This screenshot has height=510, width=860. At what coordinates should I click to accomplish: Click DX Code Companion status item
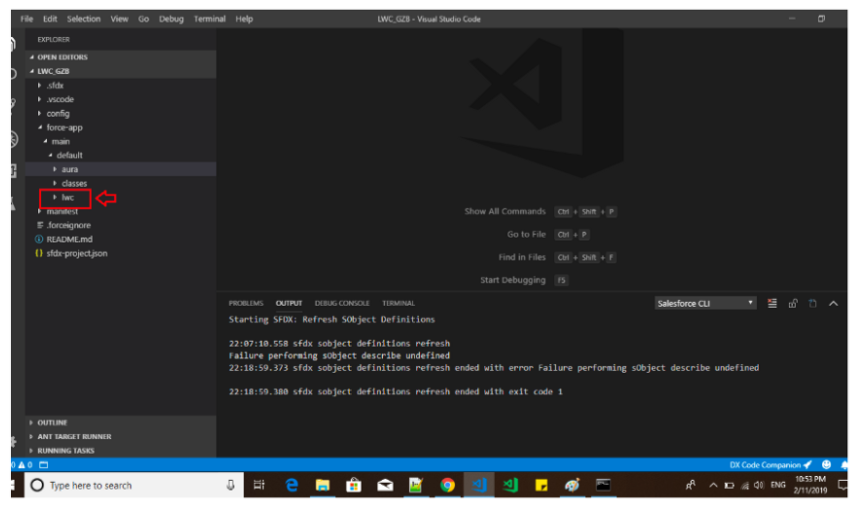(x=770, y=464)
